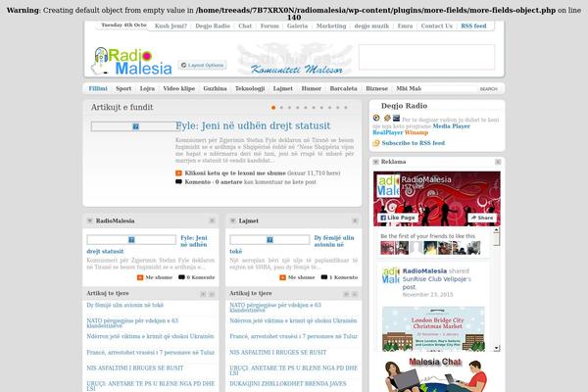
Task: Click the Facebook widget scrollbar up arrow
Action: click(x=497, y=229)
